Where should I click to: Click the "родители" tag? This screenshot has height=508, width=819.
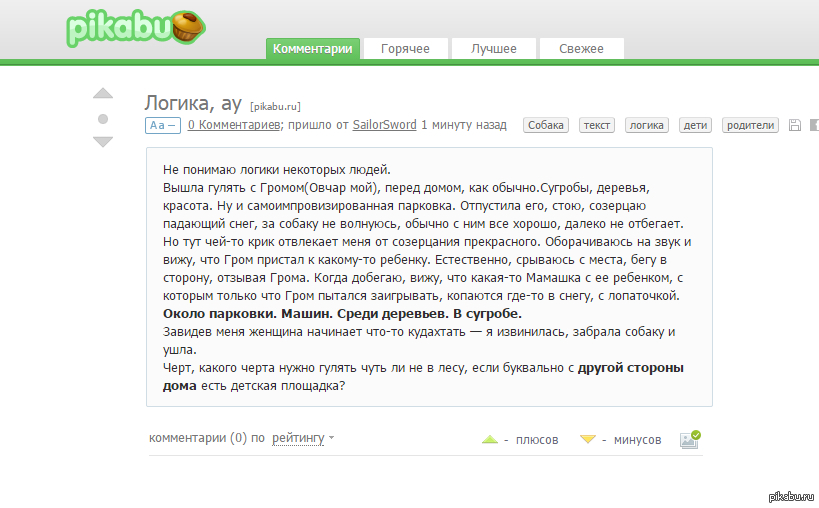[750, 125]
